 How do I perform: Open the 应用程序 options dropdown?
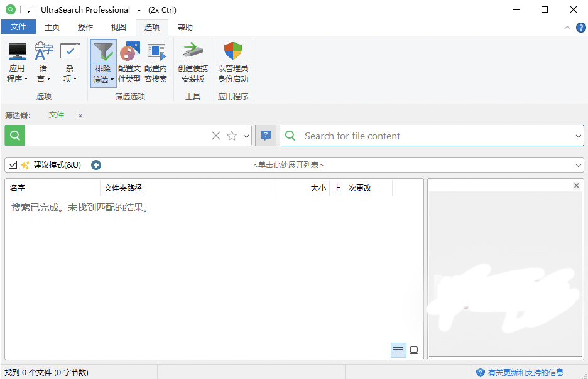pos(17,63)
